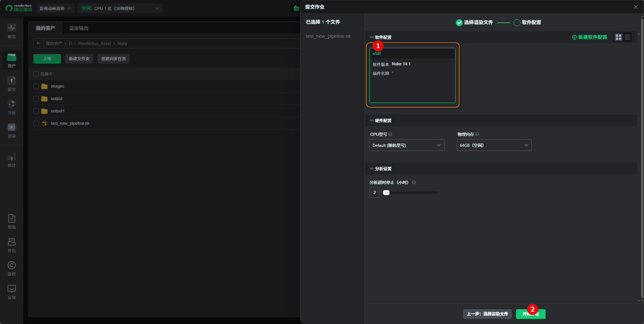The width and height of the screenshot is (644, 324).
Task: Click the 选择渲染文件 step checkmark
Action: (x=459, y=23)
